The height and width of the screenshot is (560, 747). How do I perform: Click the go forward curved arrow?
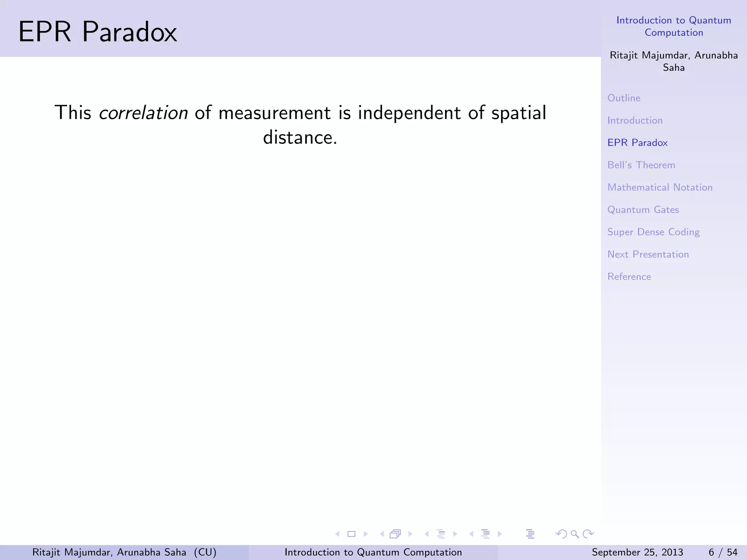pyautogui.click(x=588, y=534)
